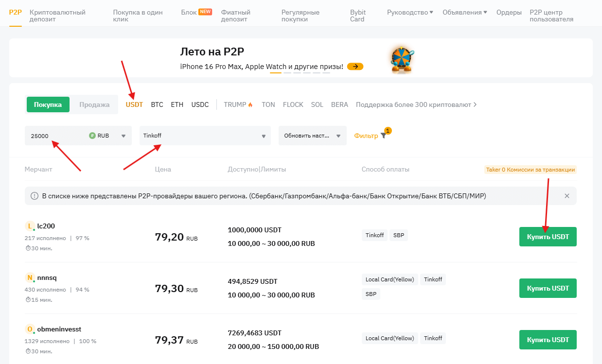Viewport: 602px width, 364px height.
Task: Click the nnnsq merchant avatar icon
Action: (30, 278)
